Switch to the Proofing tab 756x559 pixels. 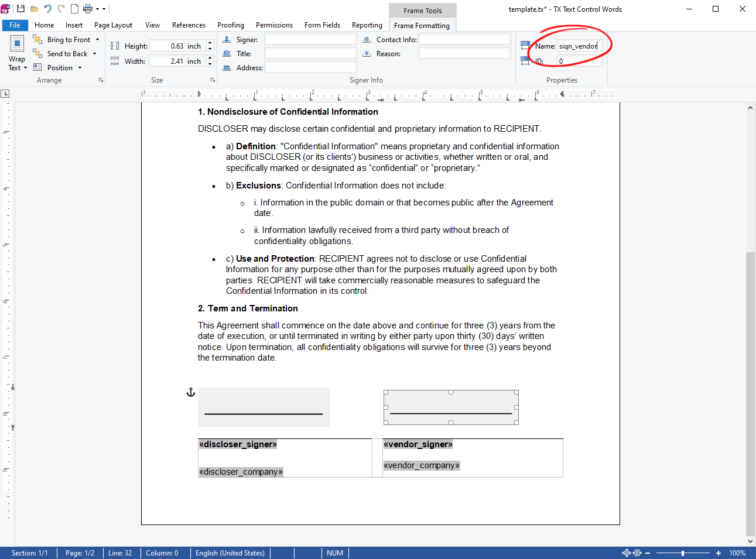pyautogui.click(x=231, y=25)
